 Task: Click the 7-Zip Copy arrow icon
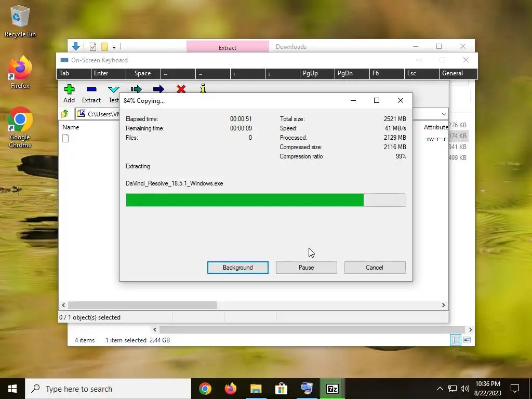136,89
